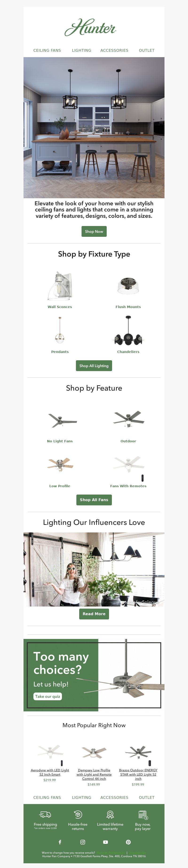188x868 pixels.
Task: Open the Ceiling Fans menu at top
Action: (x=47, y=51)
